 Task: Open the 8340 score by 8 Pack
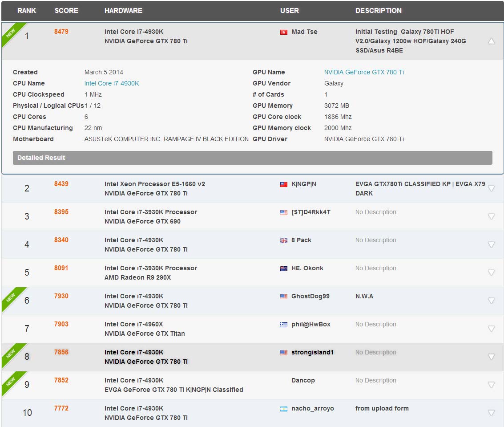[61, 240]
